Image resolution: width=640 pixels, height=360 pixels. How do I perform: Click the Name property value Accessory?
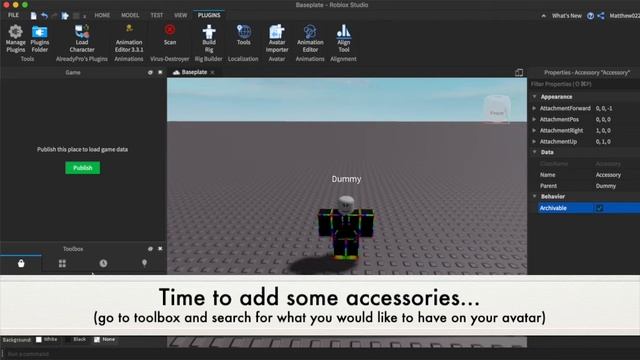[608, 175]
